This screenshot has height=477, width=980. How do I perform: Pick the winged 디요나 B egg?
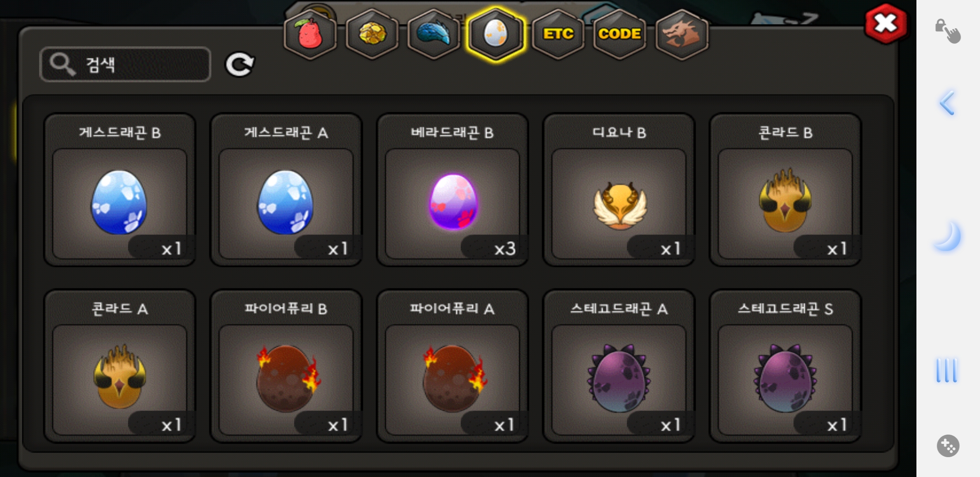pyautogui.click(x=619, y=190)
